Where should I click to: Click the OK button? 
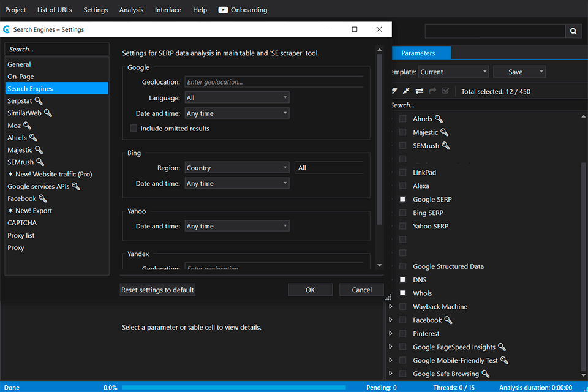[310, 290]
